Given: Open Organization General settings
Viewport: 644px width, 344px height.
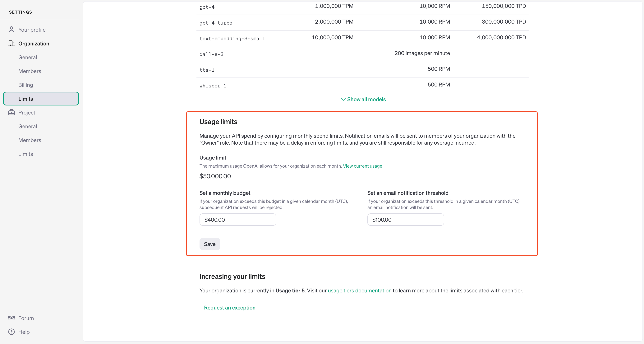Looking at the screenshot, I should point(27,57).
